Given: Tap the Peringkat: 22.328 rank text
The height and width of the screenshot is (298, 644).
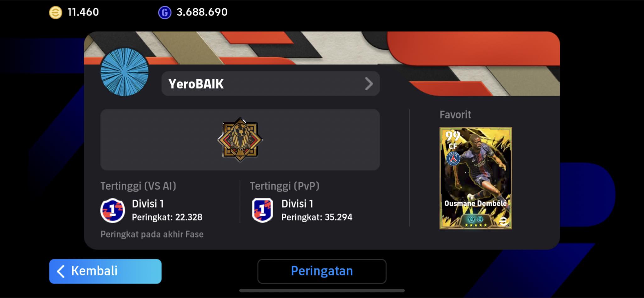Looking at the screenshot, I should pyautogui.click(x=167, y=217).
